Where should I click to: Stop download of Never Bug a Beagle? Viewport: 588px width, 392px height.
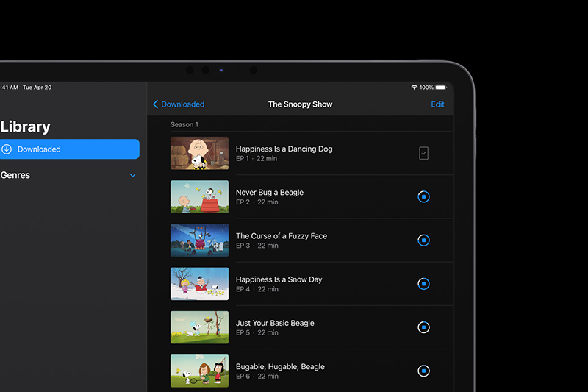click(x=423, y=196)
